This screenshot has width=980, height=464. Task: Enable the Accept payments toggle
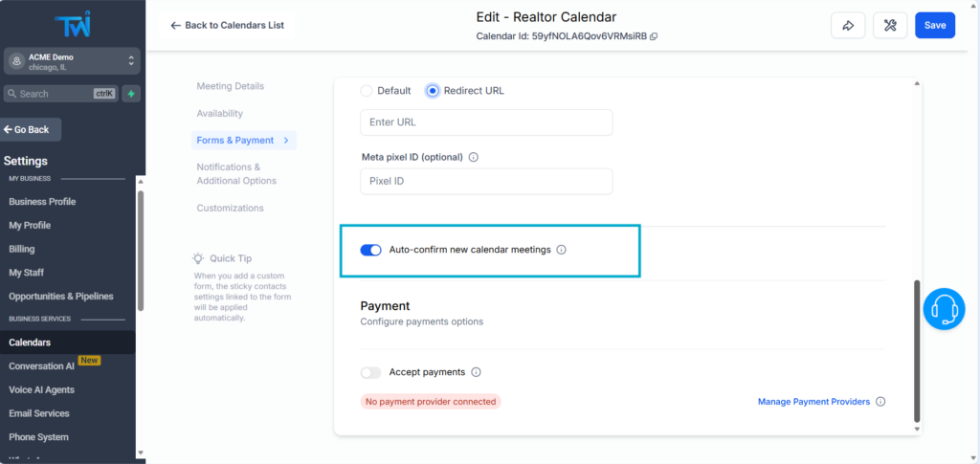click(x=370, y=372)
